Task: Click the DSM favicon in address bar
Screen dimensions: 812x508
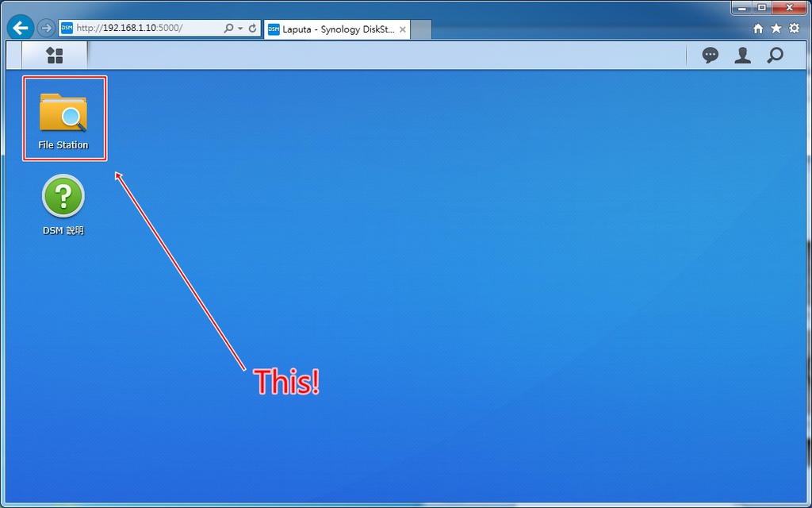Action: point(67,28)
